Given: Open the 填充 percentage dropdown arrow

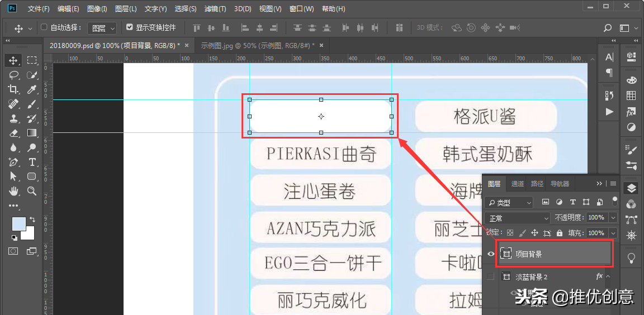Looking at the screenshot, I should pos(613,233).
